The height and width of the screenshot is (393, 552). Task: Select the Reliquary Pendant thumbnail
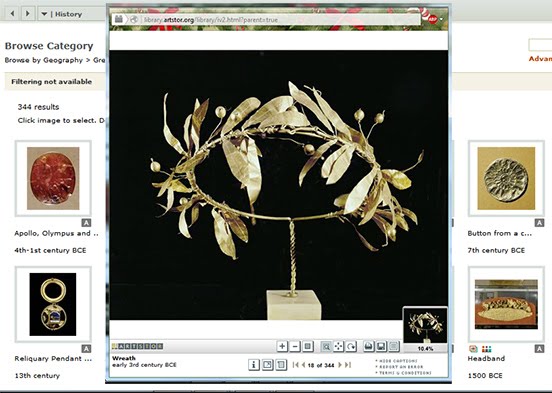pyautogui.click(x=53, y=304)
